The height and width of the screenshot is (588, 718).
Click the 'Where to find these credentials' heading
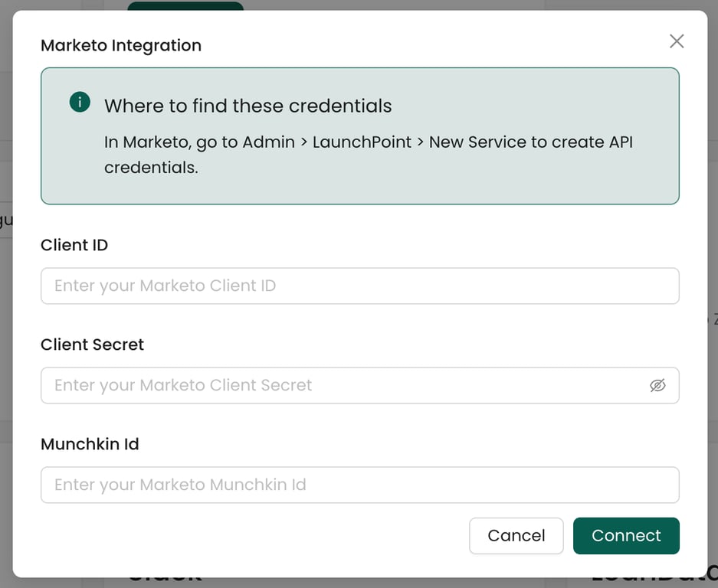[x=248, y=106]
